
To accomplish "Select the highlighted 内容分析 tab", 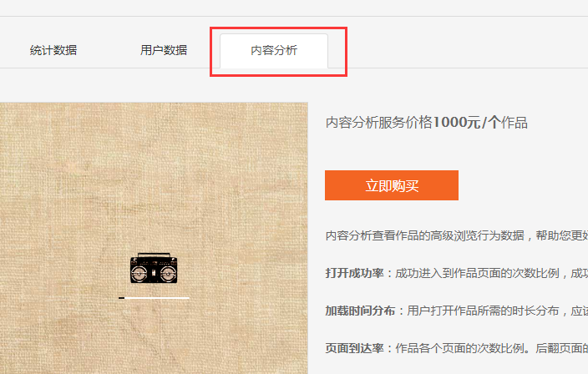I will [x=274, y=51].
